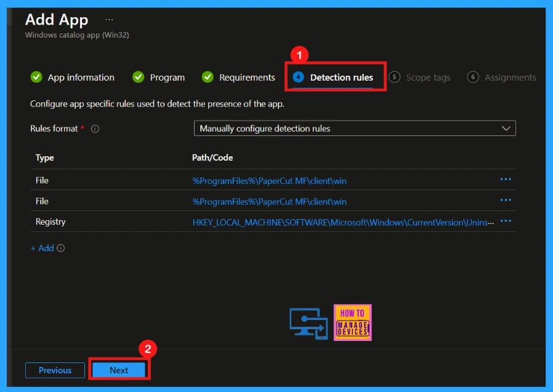The height and width of the screenshot is (392, 553).
Task: Open the Assignments tab
Action: point(501,77)
